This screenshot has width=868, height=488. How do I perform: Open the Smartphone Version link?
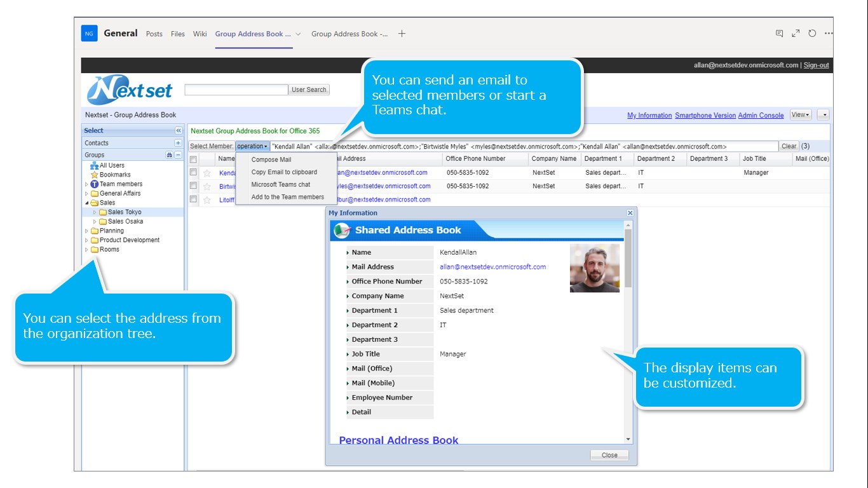705,116
